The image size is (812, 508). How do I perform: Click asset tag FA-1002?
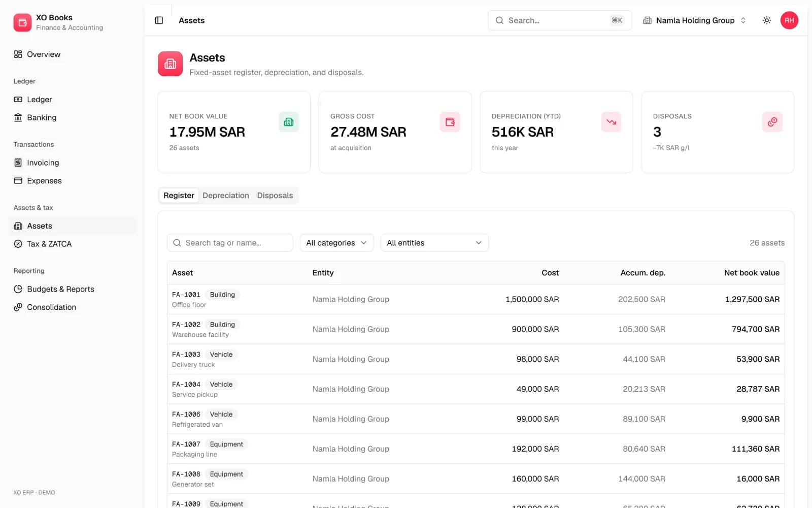186,325
